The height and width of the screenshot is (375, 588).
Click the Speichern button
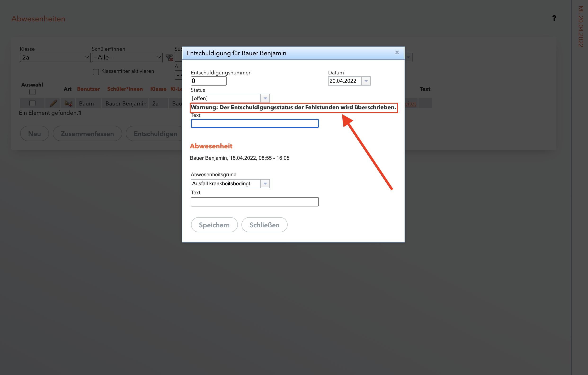coord(214,225)
